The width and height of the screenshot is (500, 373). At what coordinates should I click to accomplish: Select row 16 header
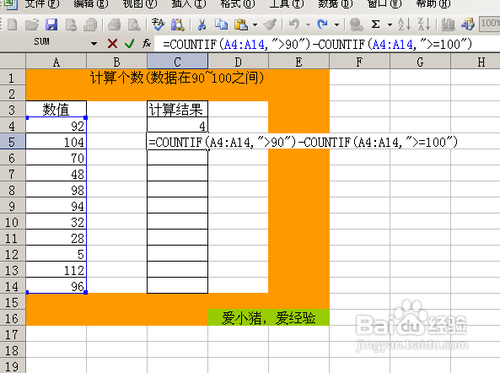point(12,318)
